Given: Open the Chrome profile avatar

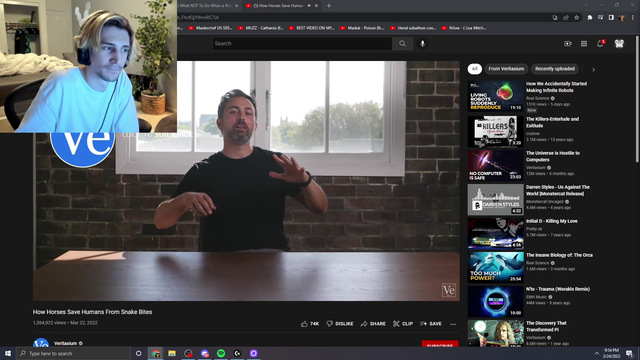Looking at the screenshot, I should click(x=622, y=18).
